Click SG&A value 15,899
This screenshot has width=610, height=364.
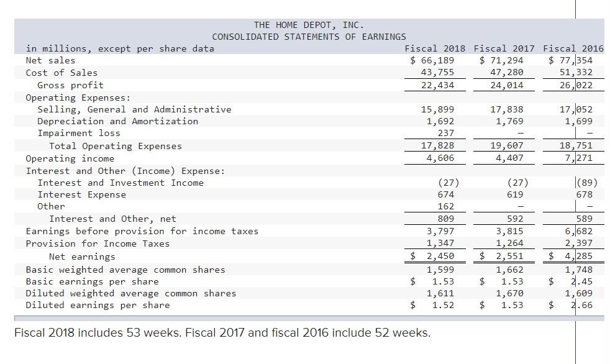tap(438, 110)
